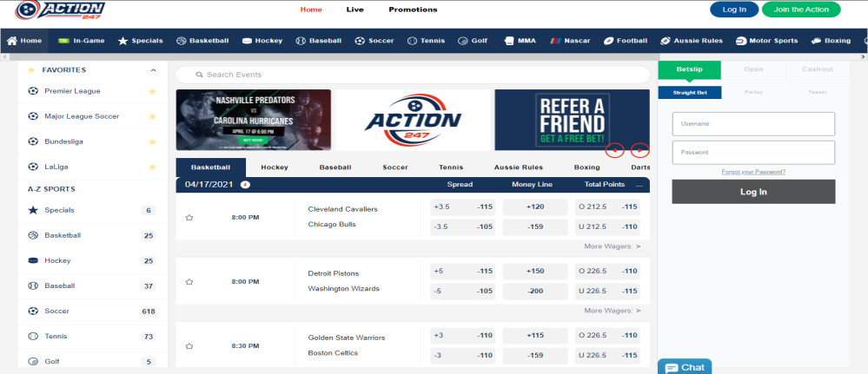Click Forgot your Password link

(753, 172)
